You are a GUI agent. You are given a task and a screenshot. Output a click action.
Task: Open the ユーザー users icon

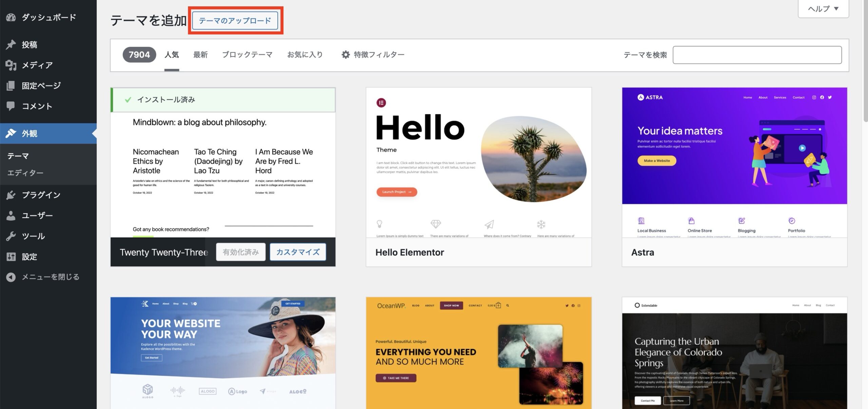tap(11, 216)
